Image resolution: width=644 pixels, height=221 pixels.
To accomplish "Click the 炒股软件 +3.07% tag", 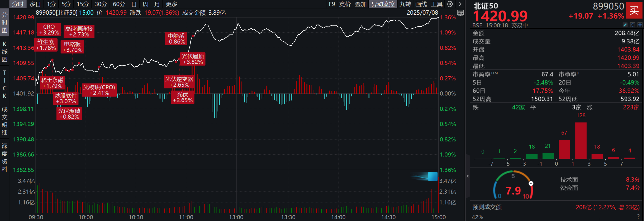I will point(66,99).
